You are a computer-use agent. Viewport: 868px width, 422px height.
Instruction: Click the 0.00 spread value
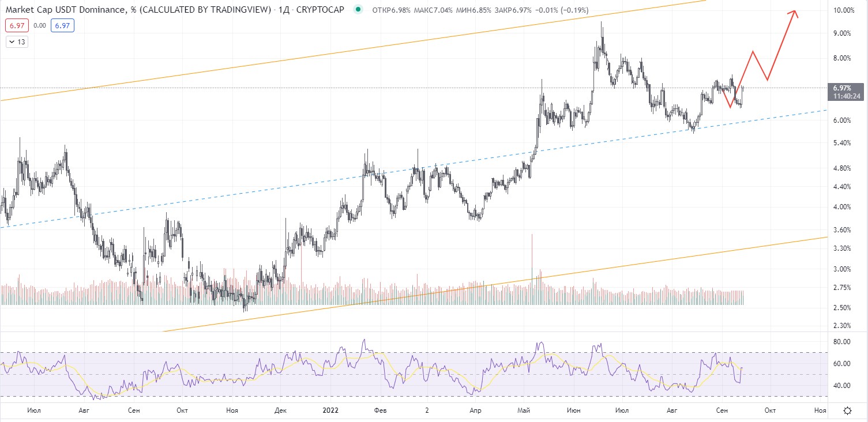tap(39, 25)
